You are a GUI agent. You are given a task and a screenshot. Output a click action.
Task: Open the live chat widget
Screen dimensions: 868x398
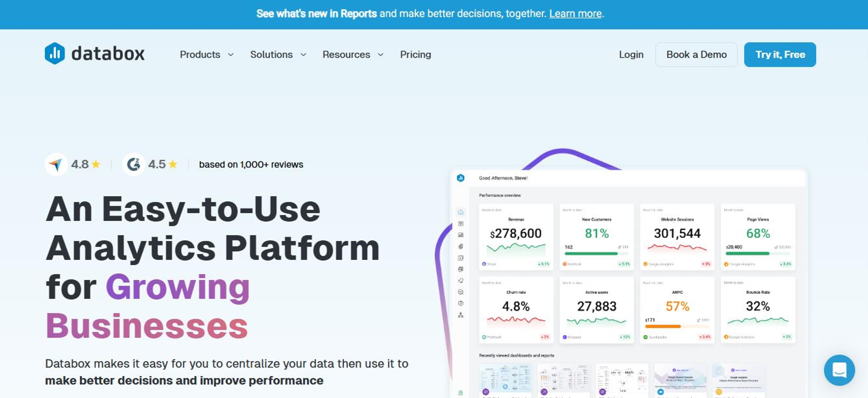(x=839, y=370)
